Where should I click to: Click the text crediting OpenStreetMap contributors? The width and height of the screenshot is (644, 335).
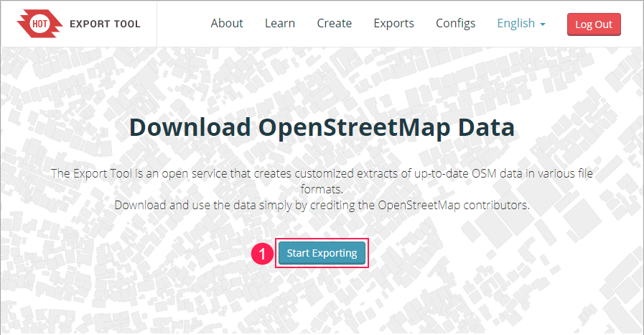[x=322, y=205]
